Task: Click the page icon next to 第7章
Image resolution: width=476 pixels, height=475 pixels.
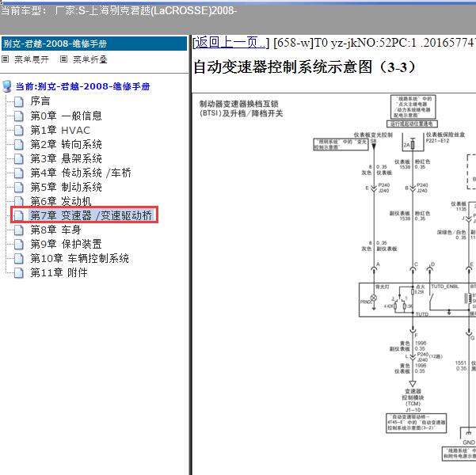Action: (x=19, y=216)
